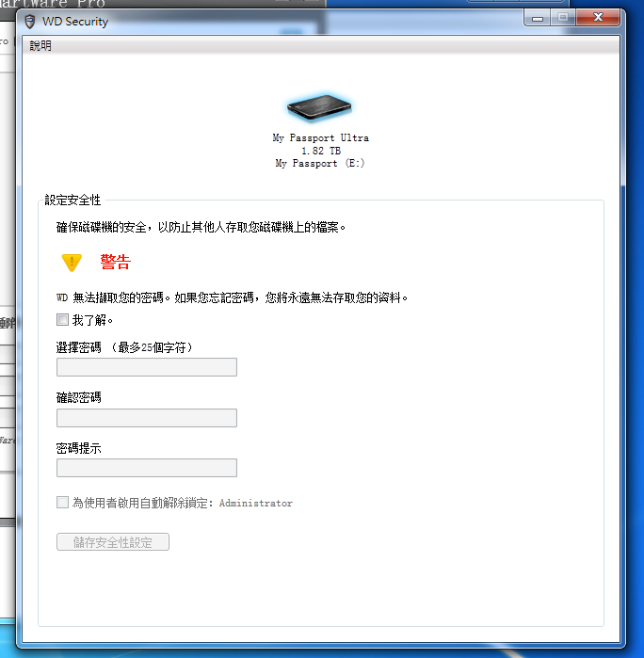644x658 pixels.
Task: Click the My Passport (E:) drive label
Action: pos(319,164)
